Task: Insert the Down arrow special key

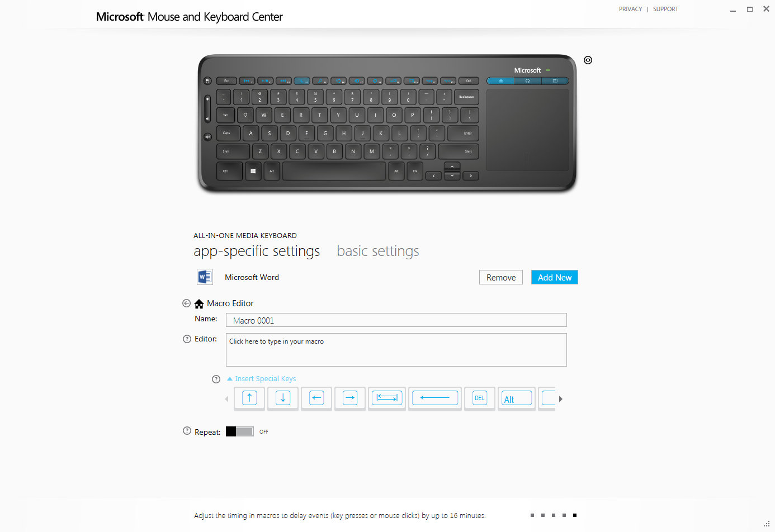Action: click(283, 398)
